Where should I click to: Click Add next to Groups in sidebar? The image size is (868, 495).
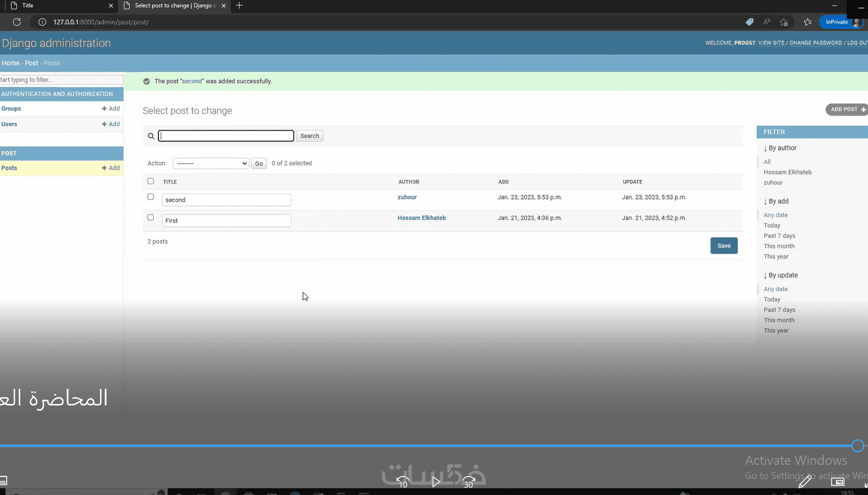pyautogui.click(x=111, y=109)
